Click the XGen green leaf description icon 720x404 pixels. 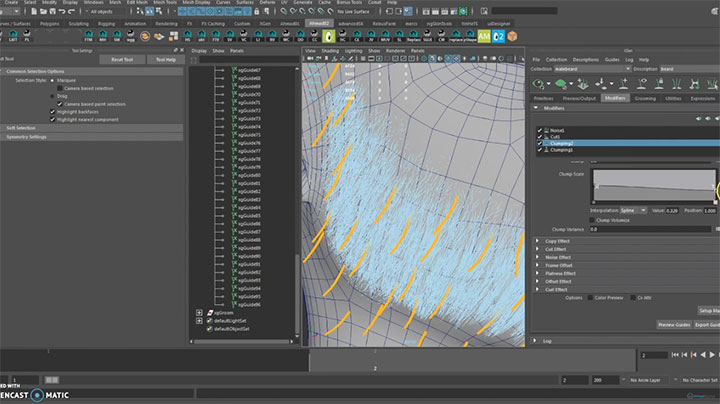561,84
